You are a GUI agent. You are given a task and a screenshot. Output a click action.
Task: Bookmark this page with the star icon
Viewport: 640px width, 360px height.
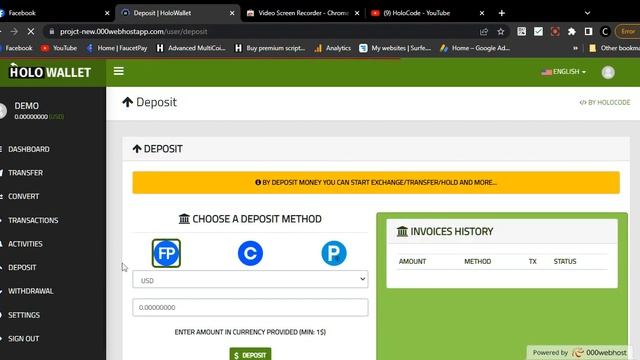[501, 31]
